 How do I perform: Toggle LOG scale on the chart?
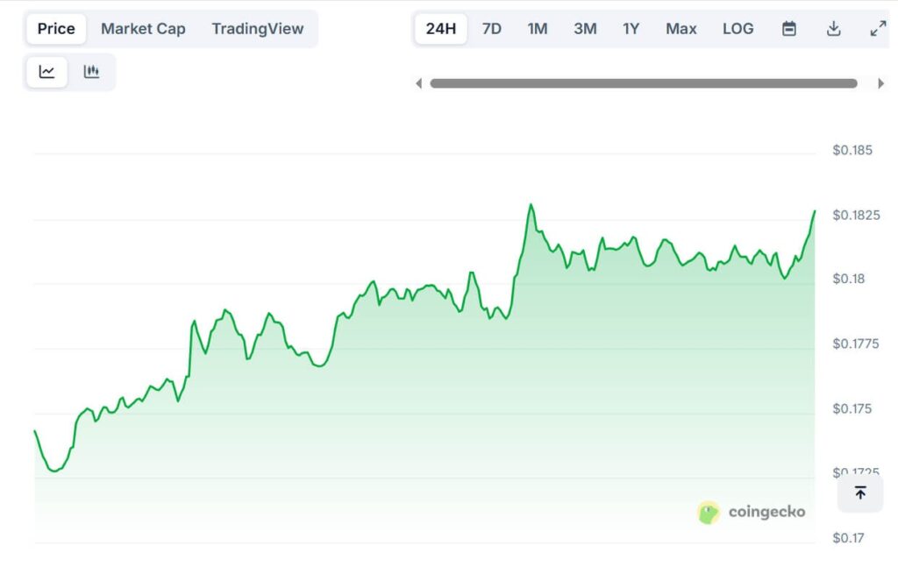click(x=738, y=29)
